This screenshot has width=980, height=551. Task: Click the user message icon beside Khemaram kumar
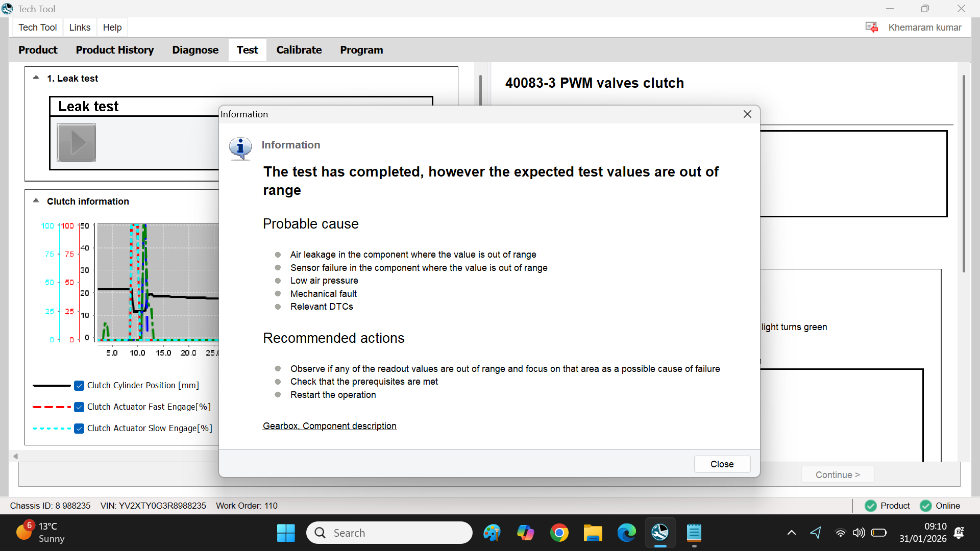[872, 27]
